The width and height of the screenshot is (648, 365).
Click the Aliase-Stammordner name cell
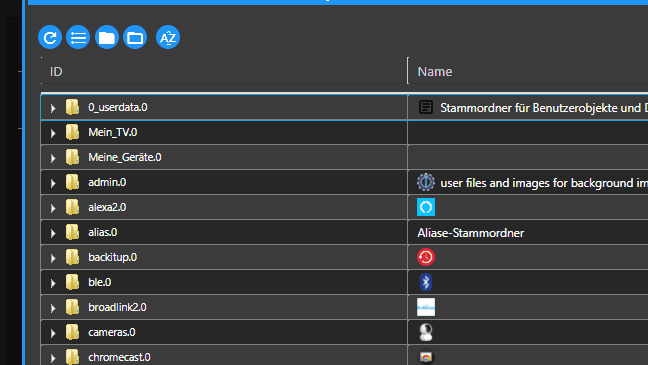471,233
